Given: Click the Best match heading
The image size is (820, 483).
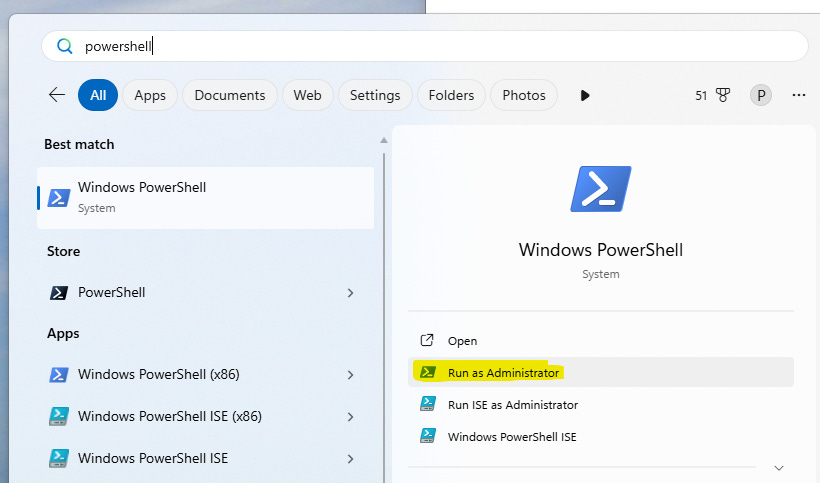Looking at the screenshot, I should (79, 144).
